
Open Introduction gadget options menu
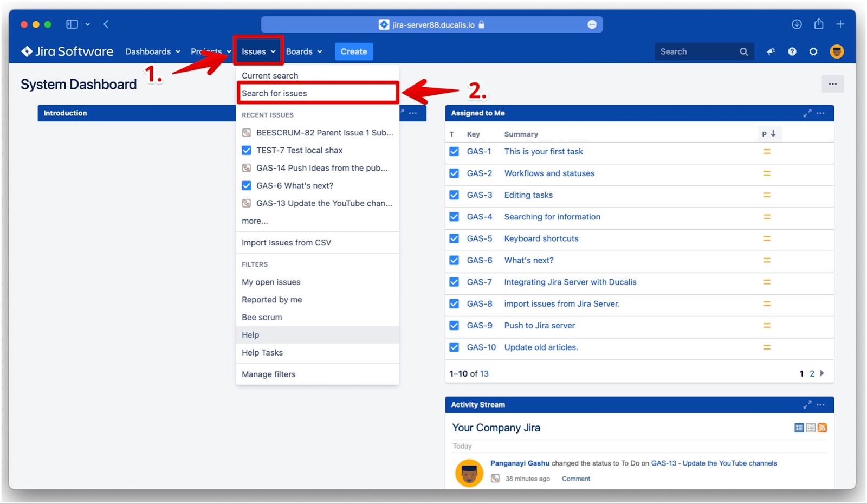tap(413, 113)
